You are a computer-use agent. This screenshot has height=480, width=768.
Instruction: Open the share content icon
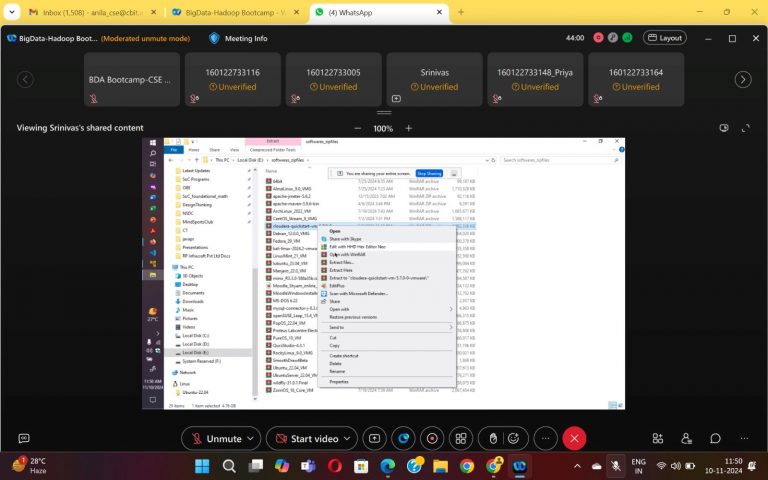374,439
